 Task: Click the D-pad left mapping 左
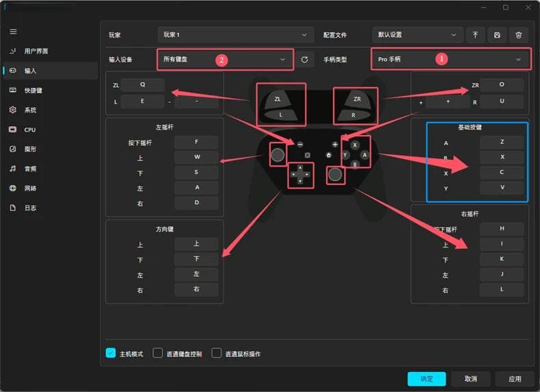coord(196,274)
